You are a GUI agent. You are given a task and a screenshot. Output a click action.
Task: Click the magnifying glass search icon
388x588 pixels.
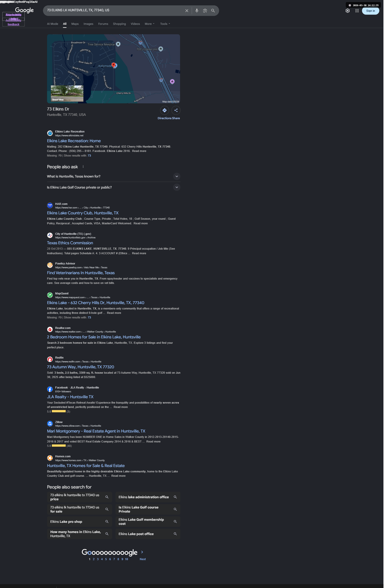click(213, 11)
